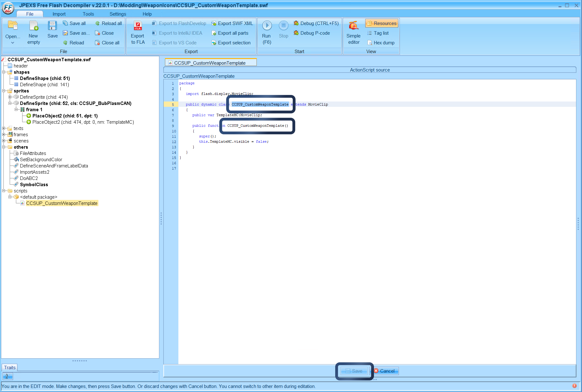Open the Settings menu
Viewport: 582px width, 392px height.
point(117,14)
